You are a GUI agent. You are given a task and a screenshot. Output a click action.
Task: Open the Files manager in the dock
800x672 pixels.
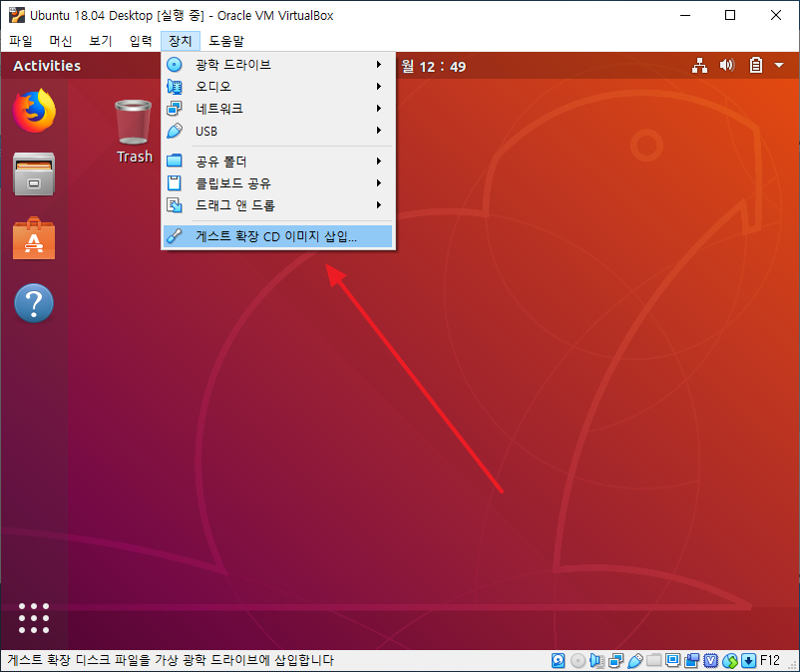pyautogui.click(x=34, y=173)
